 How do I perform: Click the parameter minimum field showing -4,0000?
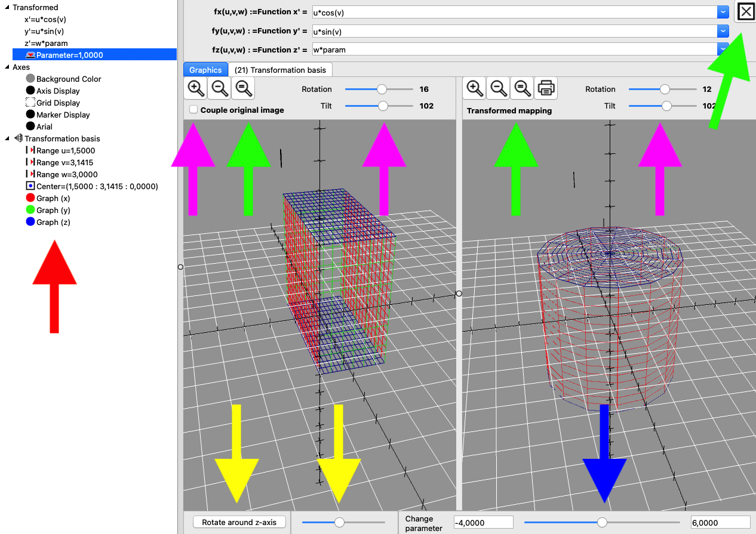point(483,523)
